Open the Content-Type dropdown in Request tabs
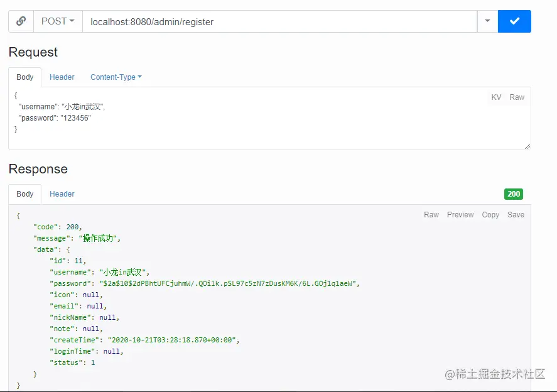Screen dimensions: 557x392 pyautogui.click(x=115, y=77)
